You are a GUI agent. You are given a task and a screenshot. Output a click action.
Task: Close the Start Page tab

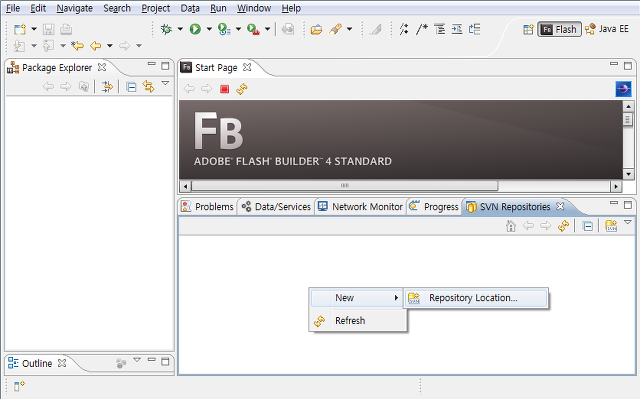(x=247, y=67)
